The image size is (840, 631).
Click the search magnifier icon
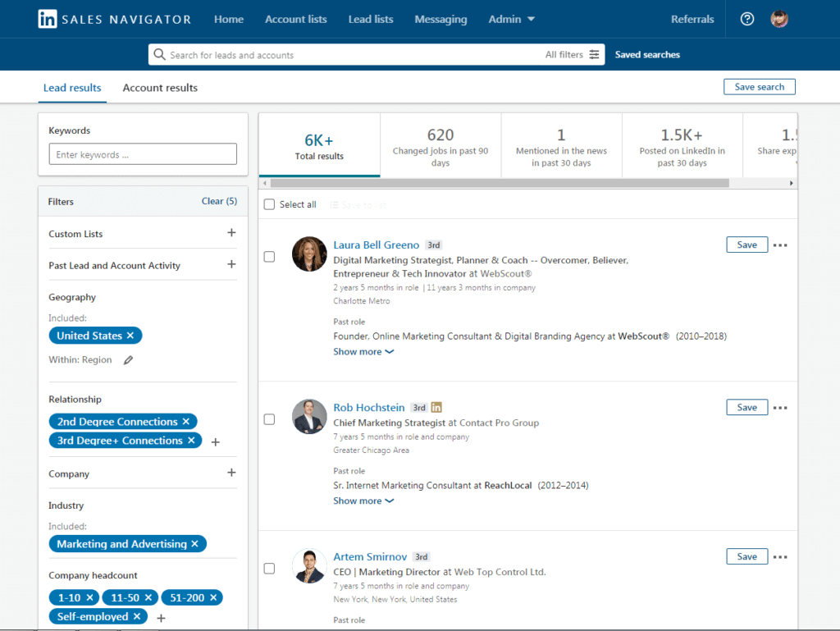click(x=159, y=54)
